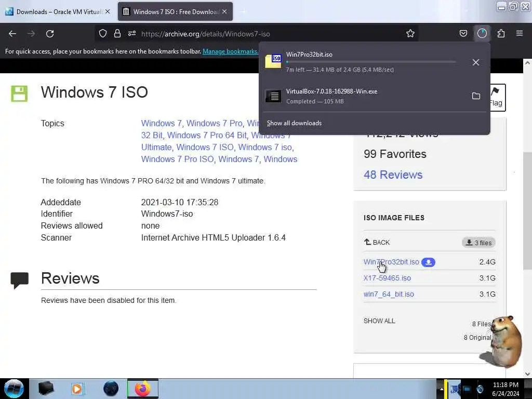Click the Win7Pro32bit.iso file link
Viewport: 532px width, 399px height.
pyautogui.click(x=391, y=262)
